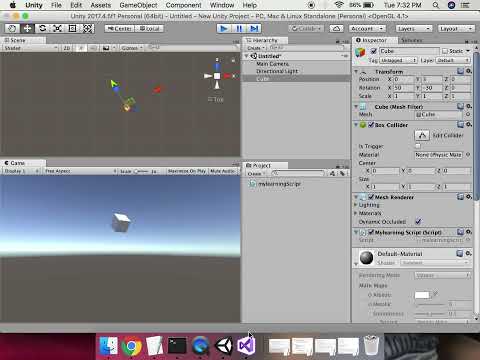Click the Pause button

239,29
